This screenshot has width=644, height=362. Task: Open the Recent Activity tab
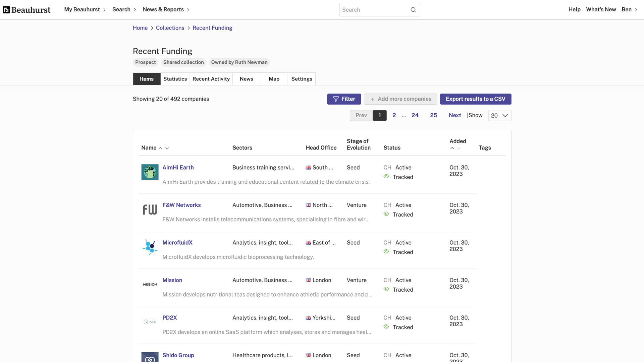pyautogui.click(x=211, y=79)
